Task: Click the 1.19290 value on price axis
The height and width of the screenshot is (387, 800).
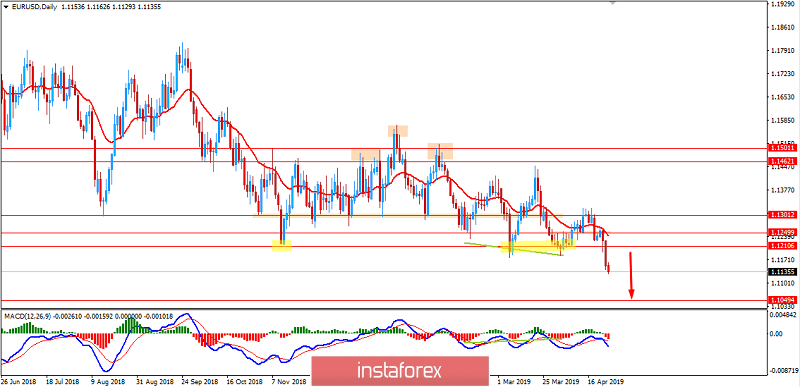Action: tap(784, 4)
